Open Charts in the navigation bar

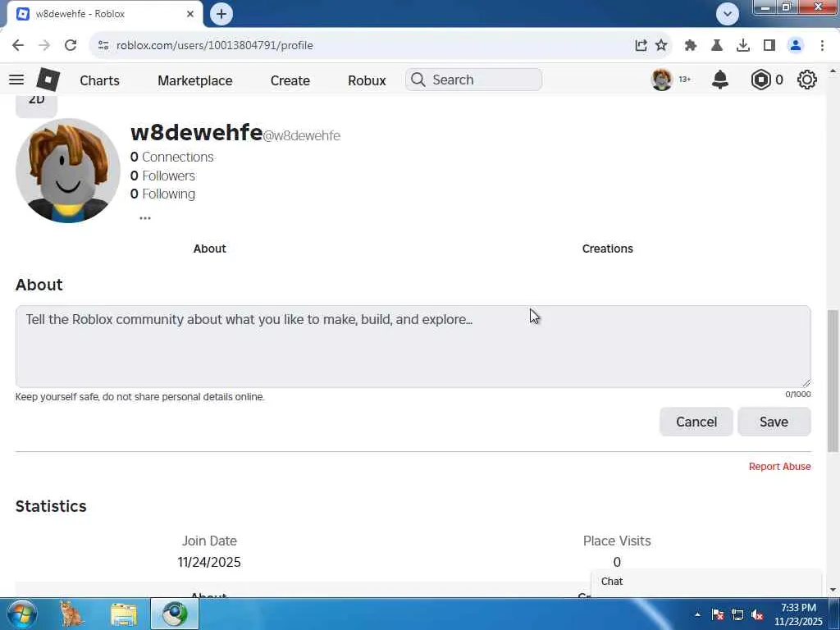(99, 80)
